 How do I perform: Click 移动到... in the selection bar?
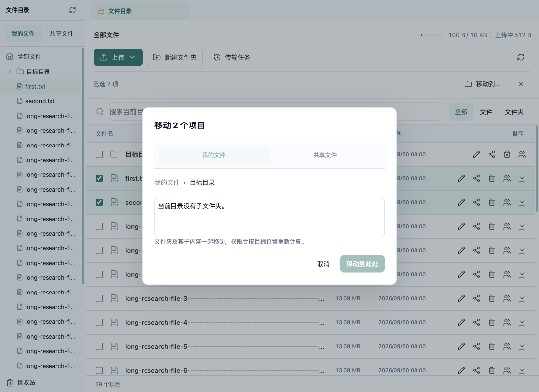(482, 84)
